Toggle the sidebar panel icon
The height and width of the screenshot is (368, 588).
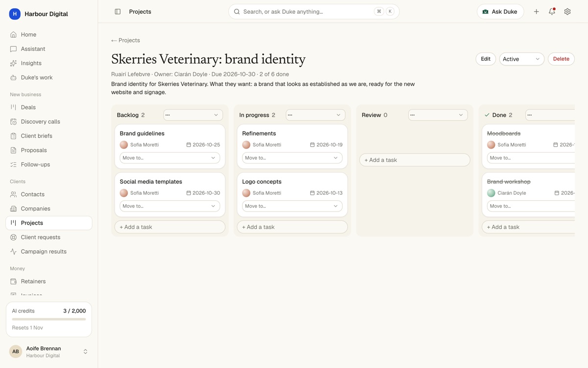(x=118, y=12)
